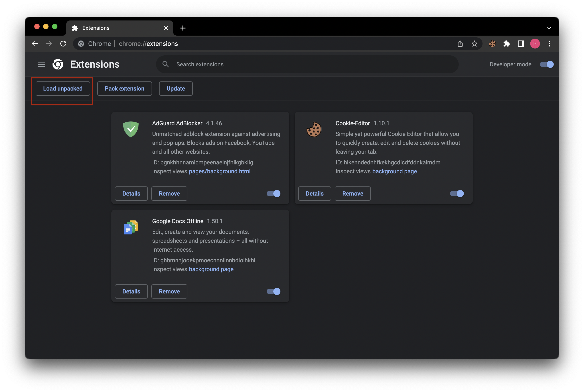Click the AdGuard AdBlocker shield icon
This screenshot has width=584, height=392.
click(131, 129)
